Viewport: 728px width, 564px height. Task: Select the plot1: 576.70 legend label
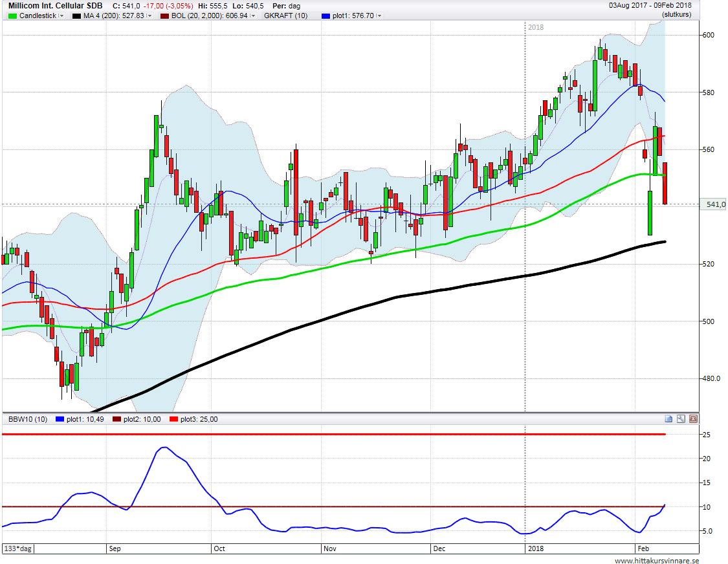(x=353, y=16)
